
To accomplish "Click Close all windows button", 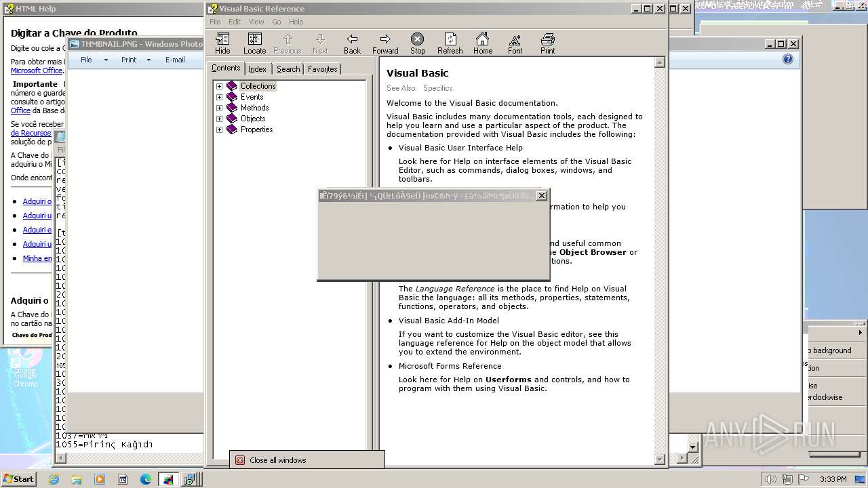I will tap(307, 460).
